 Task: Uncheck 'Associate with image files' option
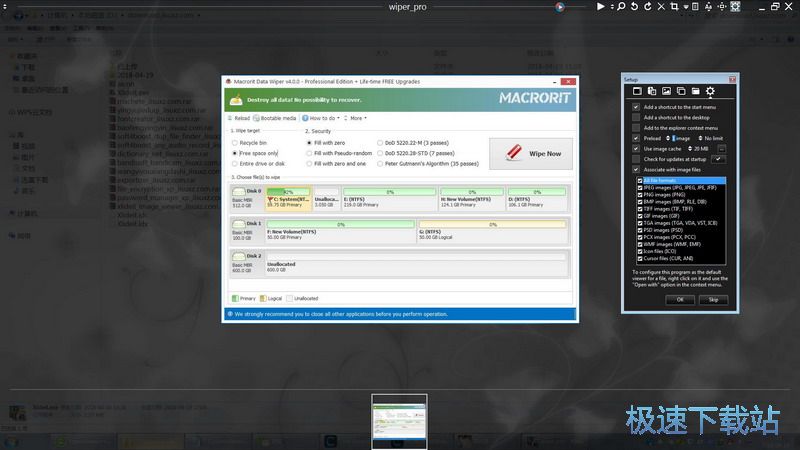click(636, 169)
